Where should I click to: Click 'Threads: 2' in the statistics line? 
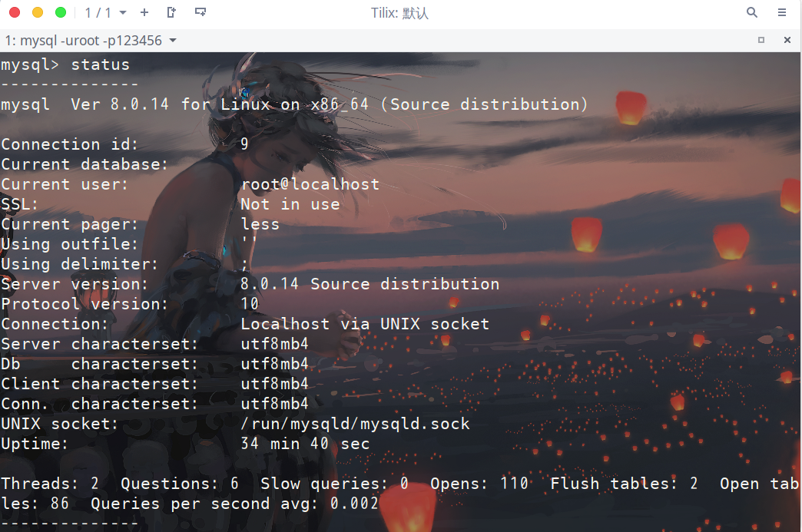[50, 483]
